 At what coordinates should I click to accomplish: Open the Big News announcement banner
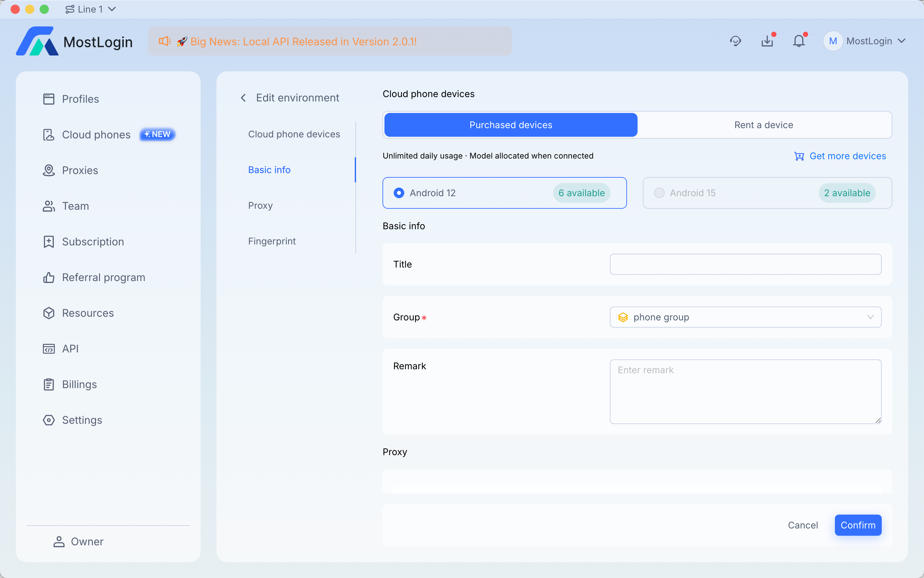coord(330,41)
